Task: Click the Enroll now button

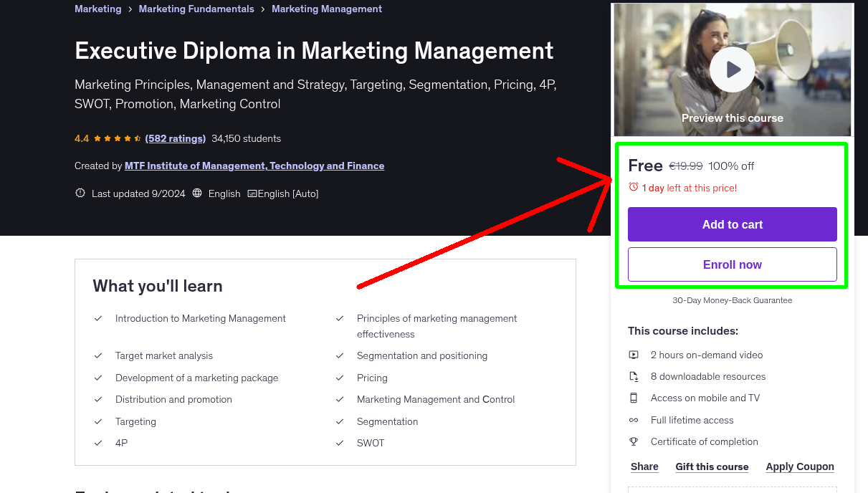Action: 733,264
